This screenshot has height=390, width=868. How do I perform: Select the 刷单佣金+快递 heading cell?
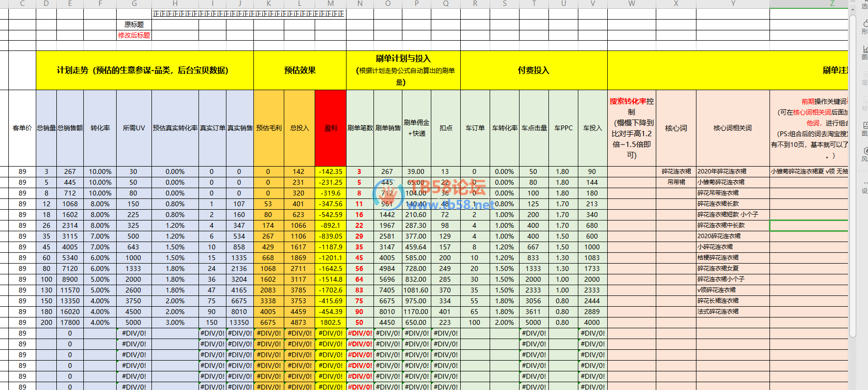(417, 128)
